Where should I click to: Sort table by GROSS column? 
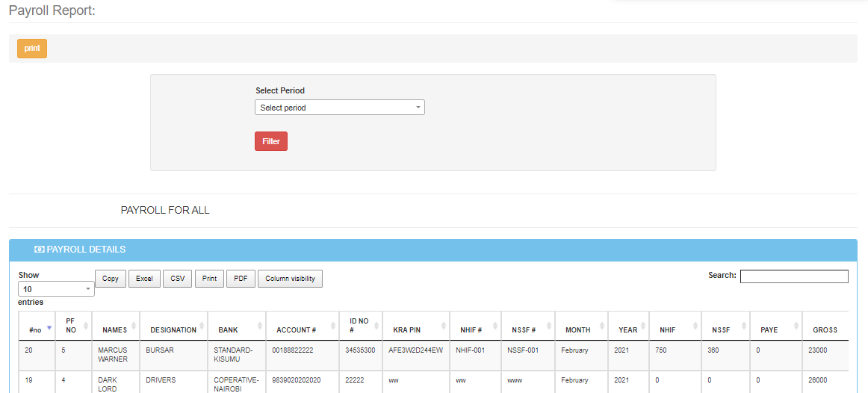[825, 329]
